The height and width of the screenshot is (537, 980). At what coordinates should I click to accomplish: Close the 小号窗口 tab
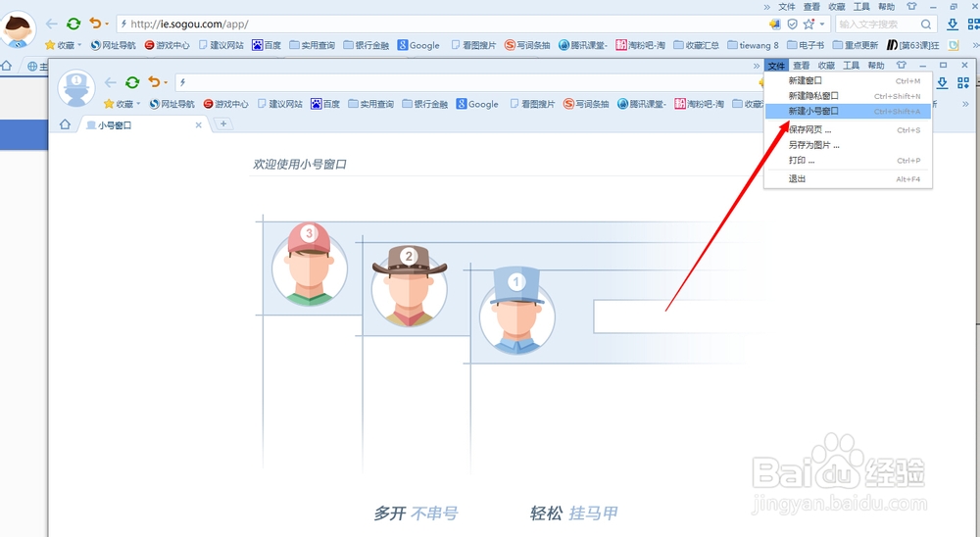(198, 125)
